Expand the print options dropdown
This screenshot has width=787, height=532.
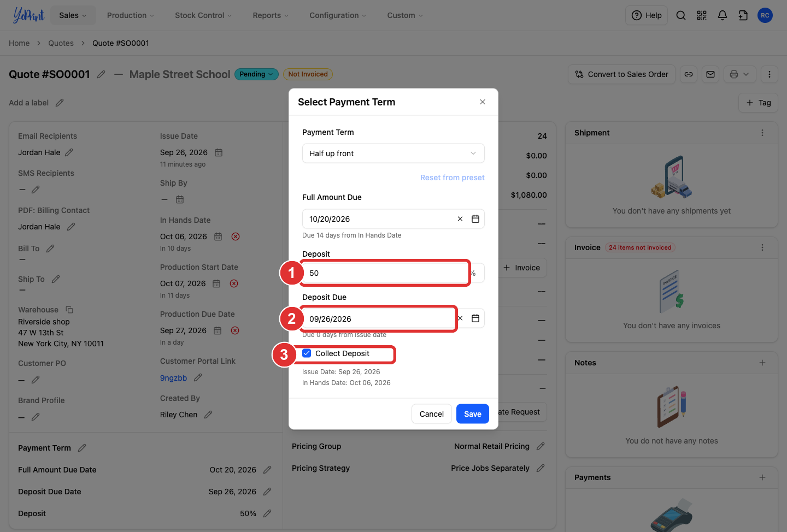tap(740, 74)
